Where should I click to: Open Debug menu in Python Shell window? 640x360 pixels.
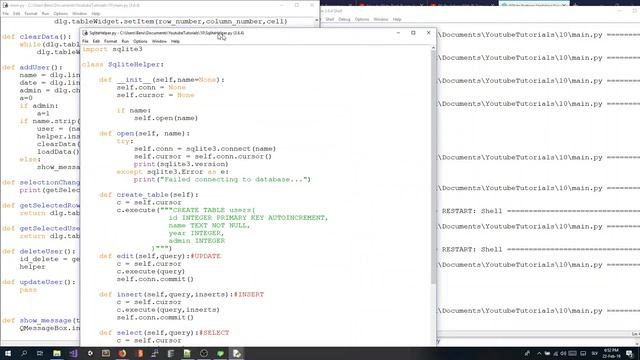(x=344, y=19)
